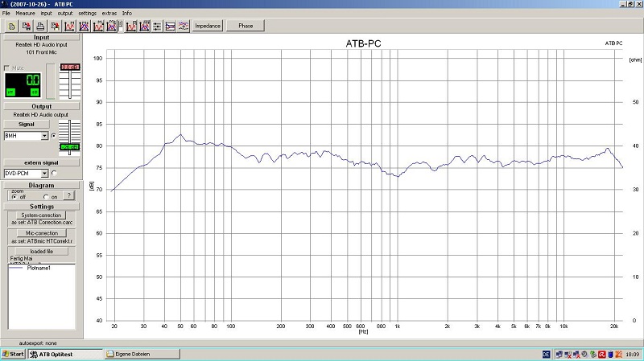Open the extras menu
This screenshot has height=361, width=644.
click(x=108, y=14)
